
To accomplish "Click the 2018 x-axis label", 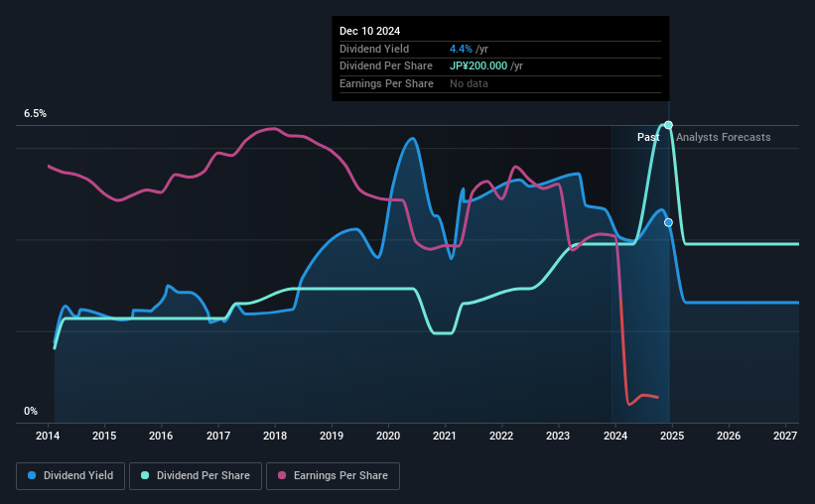I will 274,436.
